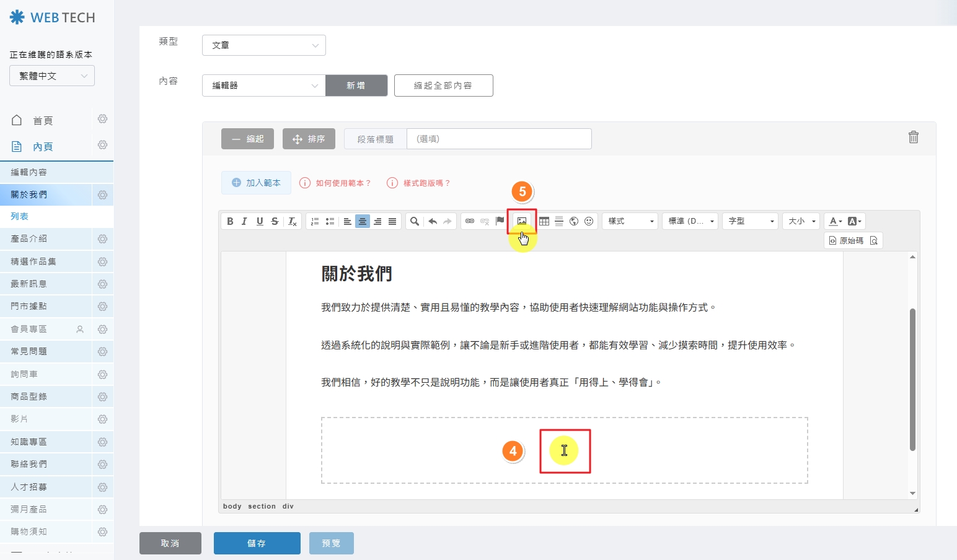This screenshot has height=560, width=957.
Task: Click the find magnifier icon in the editor toolbar
Action: coord(415,221)
